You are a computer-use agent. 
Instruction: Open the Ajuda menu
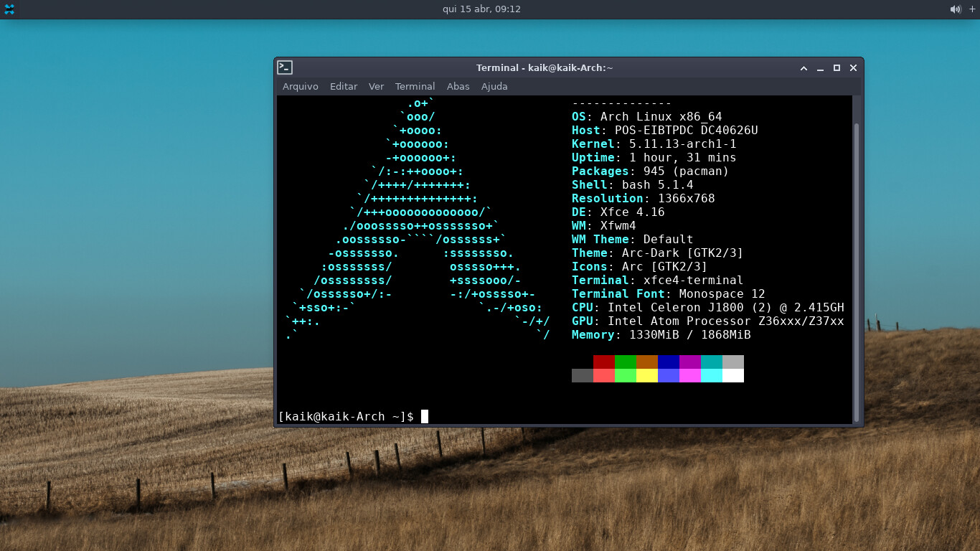(x=494, y=86)
